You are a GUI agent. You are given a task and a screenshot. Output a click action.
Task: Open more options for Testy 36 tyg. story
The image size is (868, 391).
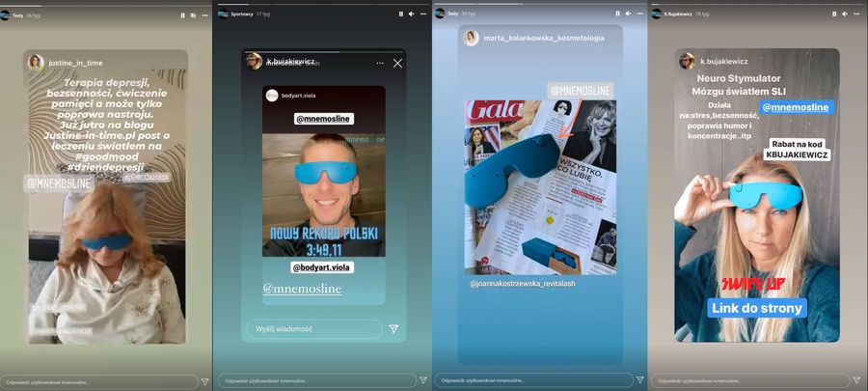pos(205,15)
